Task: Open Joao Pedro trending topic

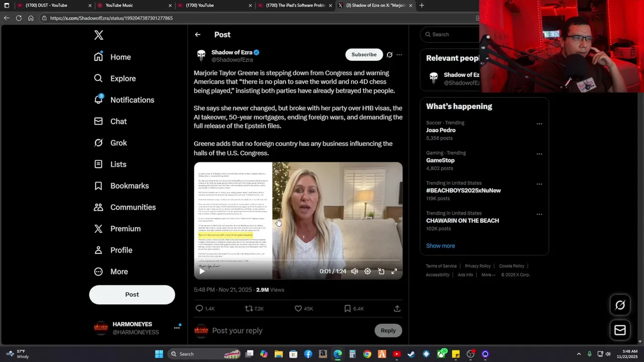Action: click(x=441, y=130)
